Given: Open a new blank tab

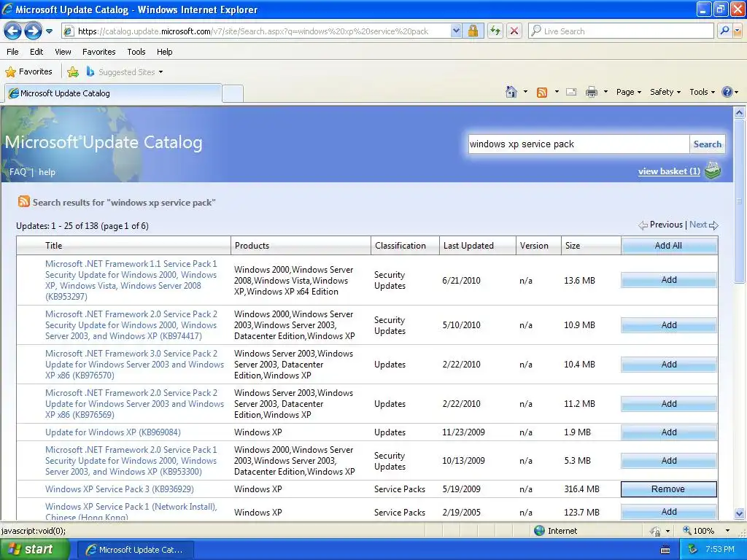Looking at the screenshot, I should point(233,94).
